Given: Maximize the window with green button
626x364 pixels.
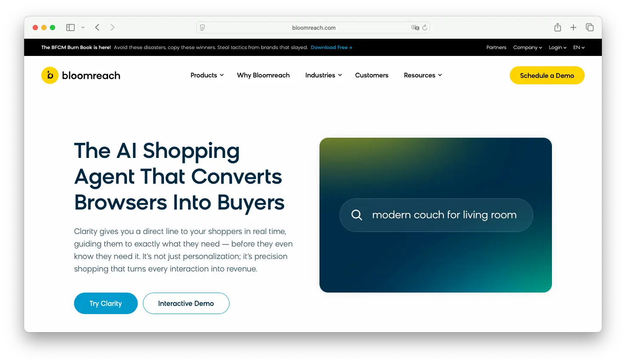Looking at the screenshot, I should click(x=53, y=28).
